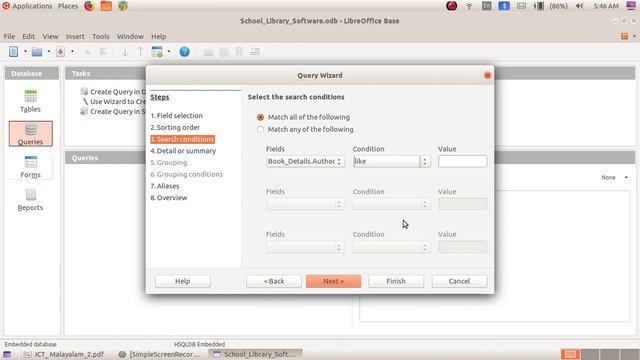Click the first Value input field
Viewport: 640px width, 360px height.
point(462,161)
